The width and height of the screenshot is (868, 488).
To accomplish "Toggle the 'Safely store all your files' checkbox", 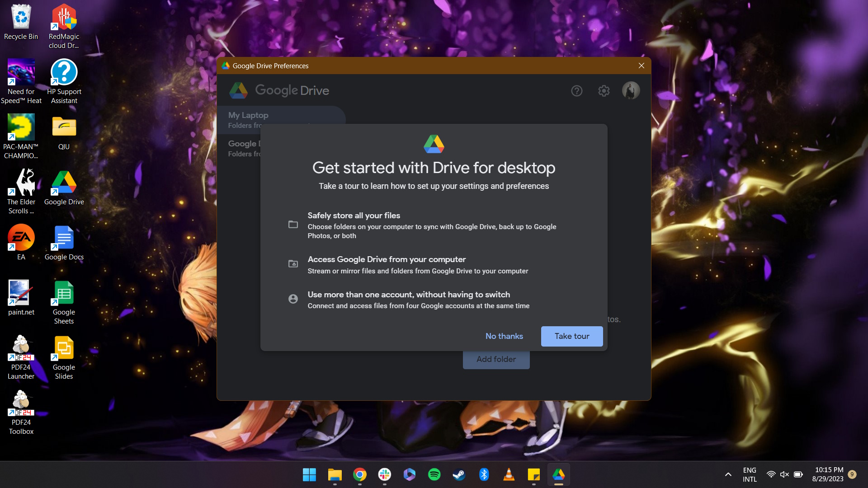I will [x=292, y=224].
